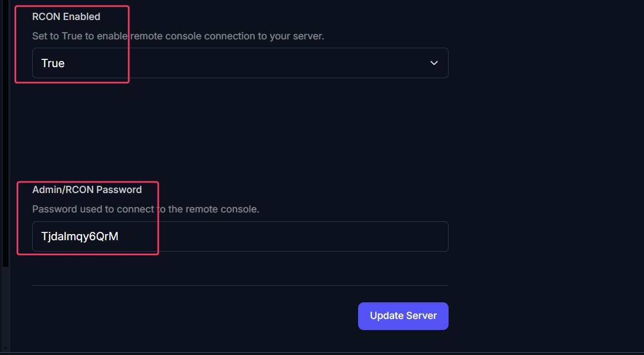Click the highlighted Admin/RCON Password section
Screen dimensions: 644x355
point(88,218)
